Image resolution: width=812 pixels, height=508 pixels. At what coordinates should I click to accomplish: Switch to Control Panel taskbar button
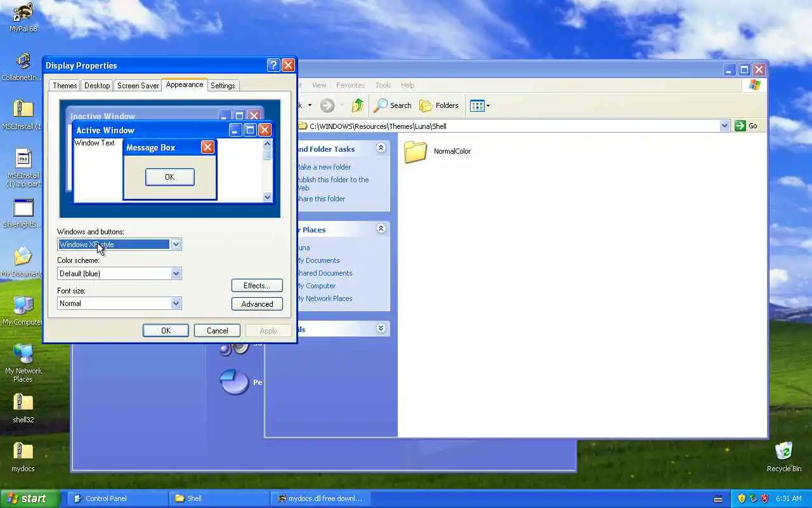click(117, 498)
